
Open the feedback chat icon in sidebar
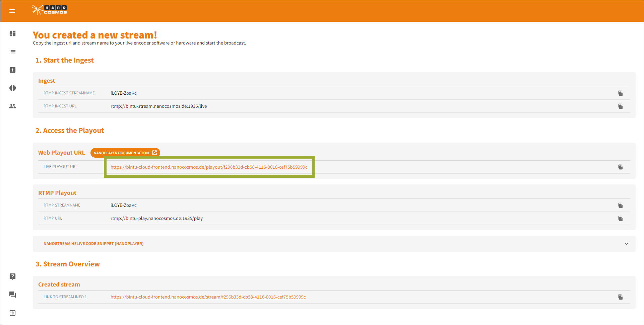pos(12,295)
